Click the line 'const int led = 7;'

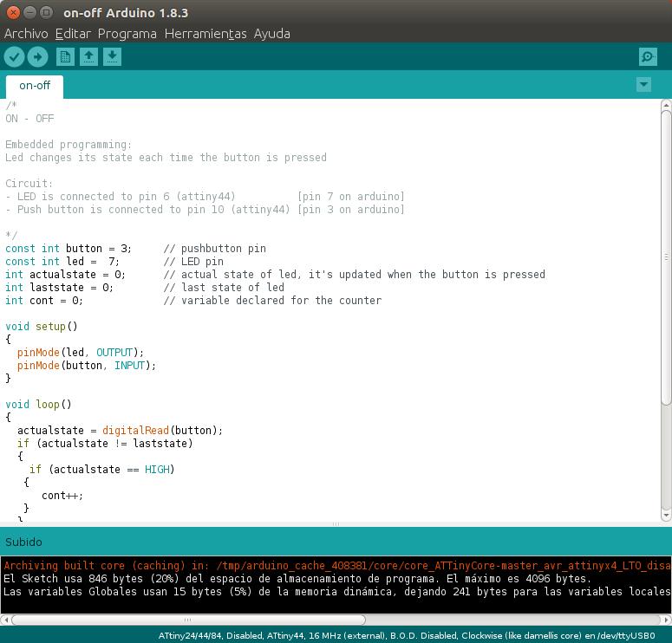tap(62, 262)
